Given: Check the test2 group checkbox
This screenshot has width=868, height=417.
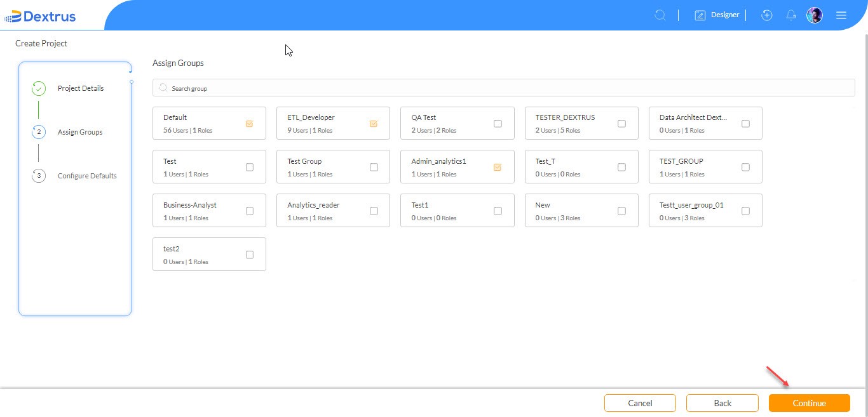Looking at the screenshot, I should pyautogui.click(x=249, y=255).
